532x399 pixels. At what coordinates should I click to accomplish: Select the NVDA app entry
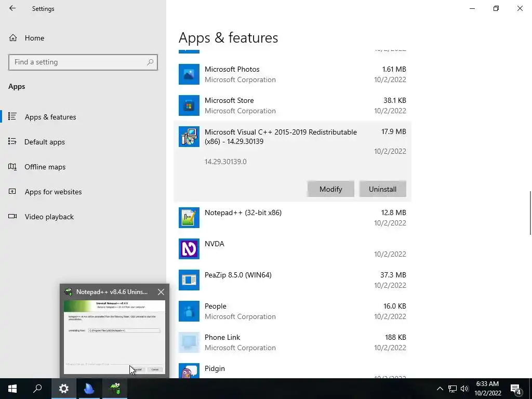pos(292,249)
